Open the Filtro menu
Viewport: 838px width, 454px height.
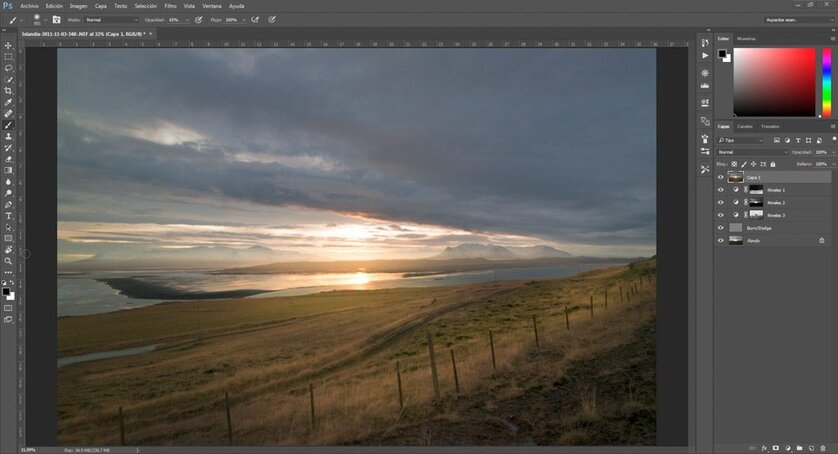[x=170, y=6]
